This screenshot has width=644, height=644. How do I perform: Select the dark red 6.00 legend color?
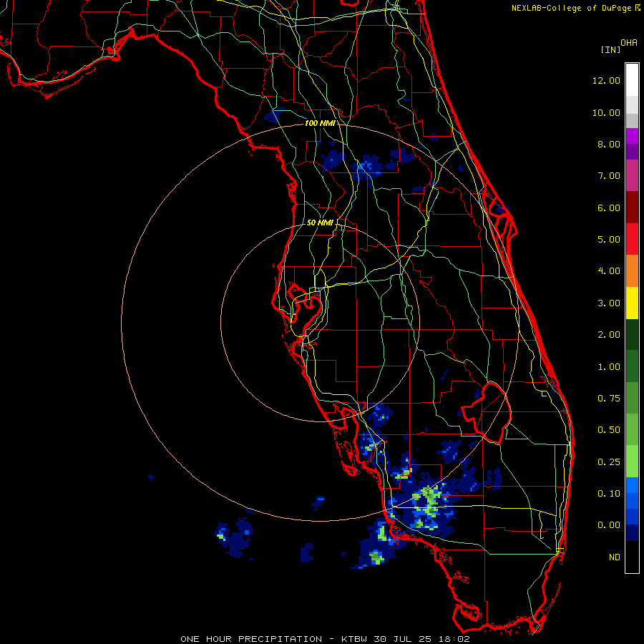coord(632,208)
